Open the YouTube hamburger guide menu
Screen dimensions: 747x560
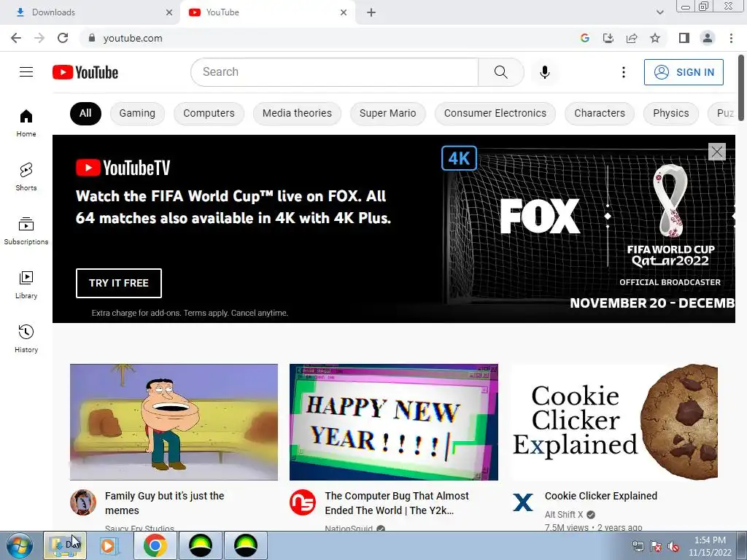tap(26, 72)
